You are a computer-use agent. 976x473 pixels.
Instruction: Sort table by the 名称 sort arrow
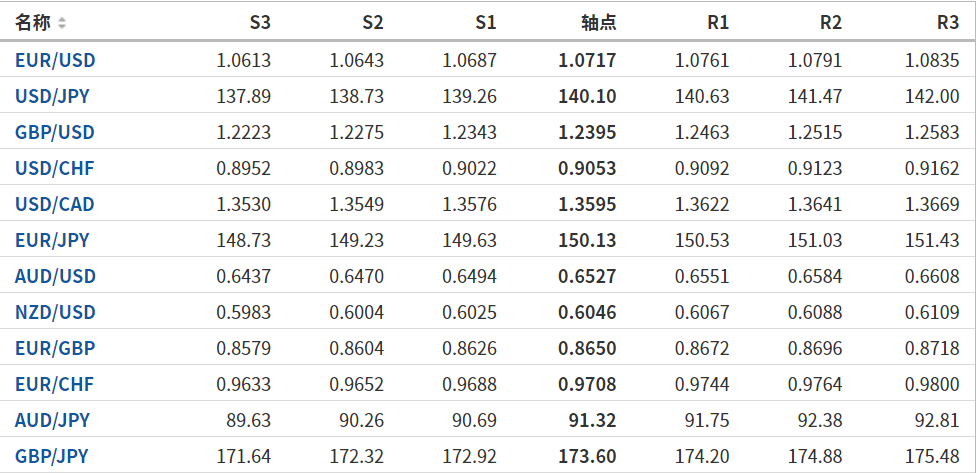[x=62, y=22]
